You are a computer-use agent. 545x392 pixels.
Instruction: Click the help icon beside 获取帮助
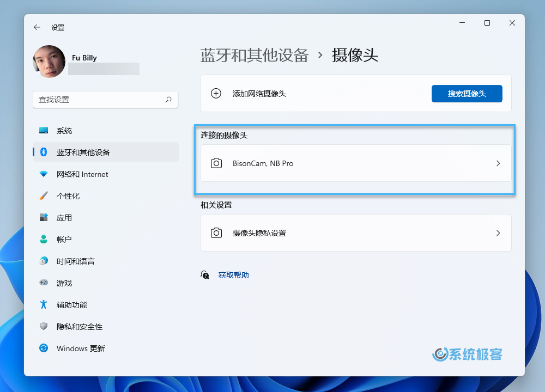tap(205, 275)
